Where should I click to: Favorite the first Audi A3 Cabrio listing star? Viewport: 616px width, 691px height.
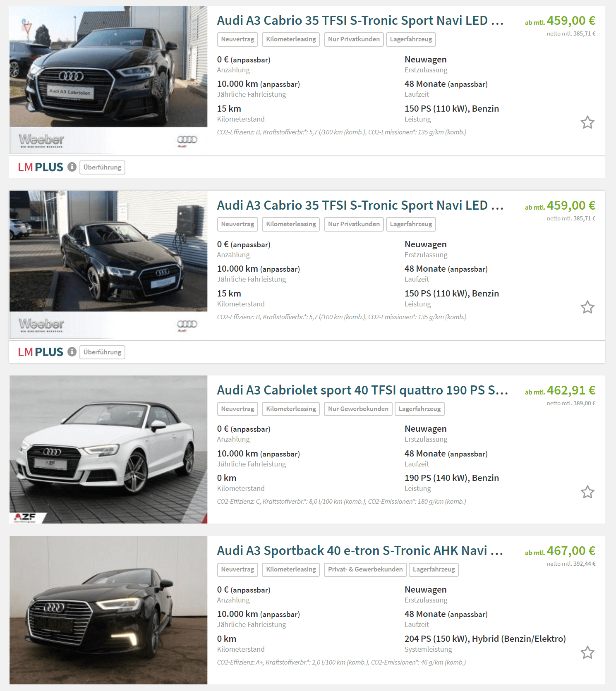point(587,122)
